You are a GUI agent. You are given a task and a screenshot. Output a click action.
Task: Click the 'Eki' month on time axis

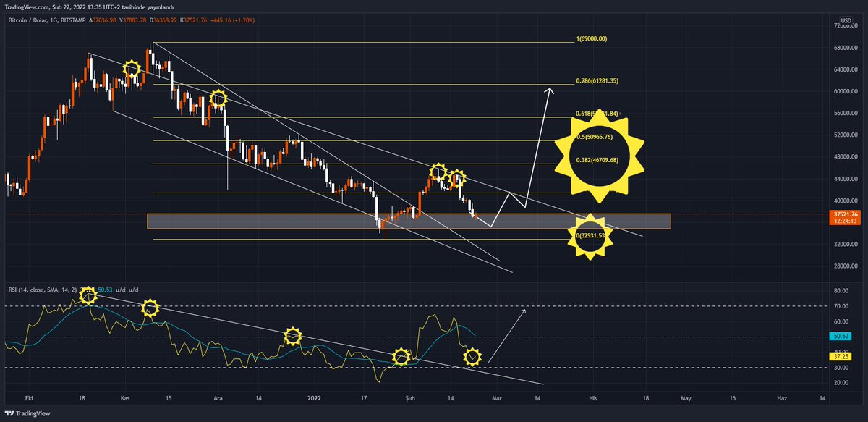point(30,398)
